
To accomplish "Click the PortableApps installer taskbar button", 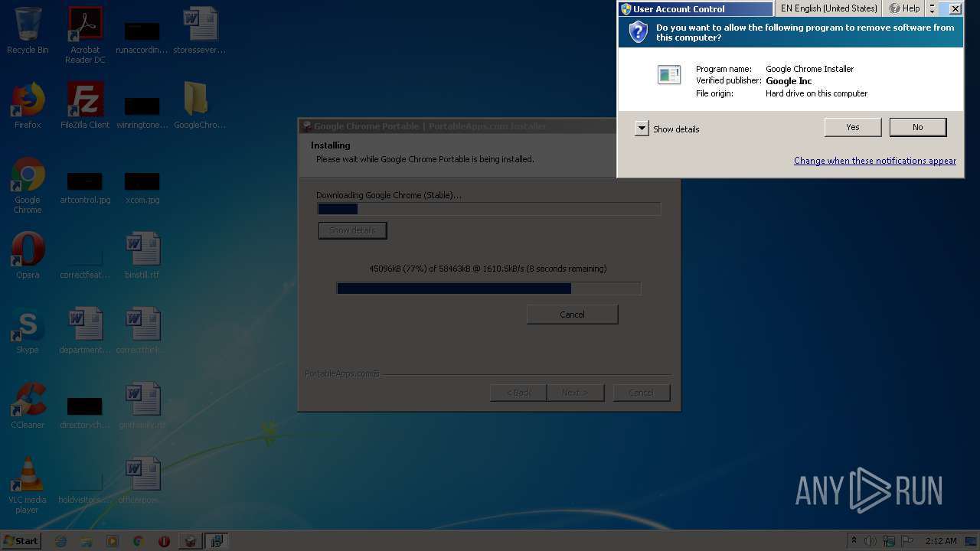I will (189, 541).
